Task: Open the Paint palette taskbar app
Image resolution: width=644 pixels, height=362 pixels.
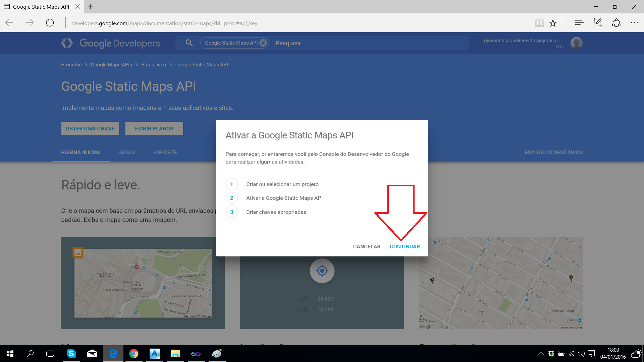Action: 217,354
